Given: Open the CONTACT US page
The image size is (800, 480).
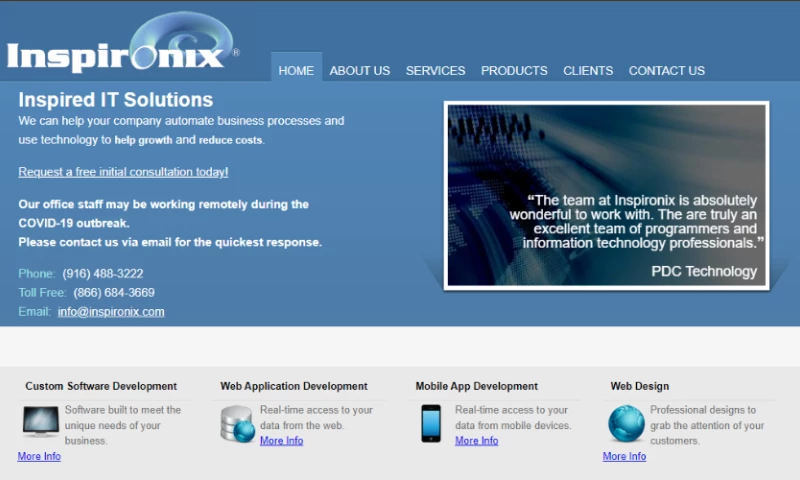Looking at the screenshot, I should pyautogui.click(x=666, y=70).
